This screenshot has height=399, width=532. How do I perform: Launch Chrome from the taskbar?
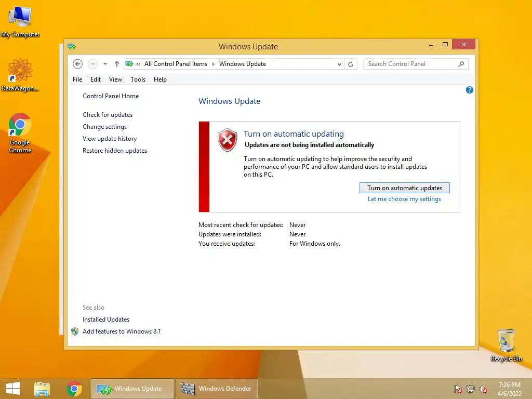click(74, 389)
